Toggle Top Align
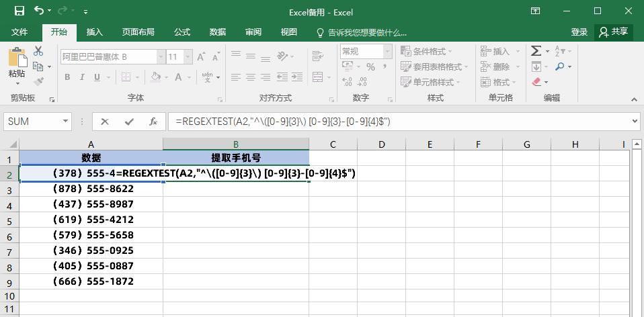644x317 pixels. [x=236, y=55]
